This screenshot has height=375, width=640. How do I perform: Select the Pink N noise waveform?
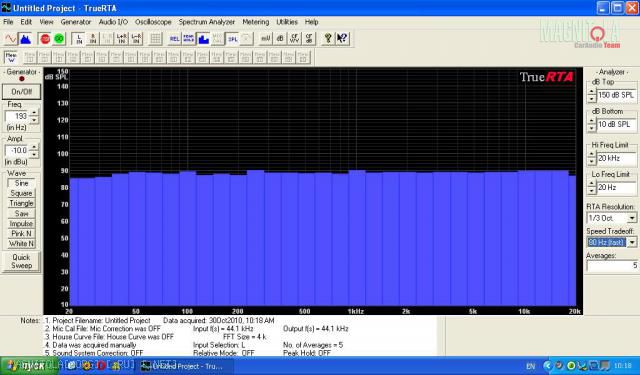pos(21,233)
